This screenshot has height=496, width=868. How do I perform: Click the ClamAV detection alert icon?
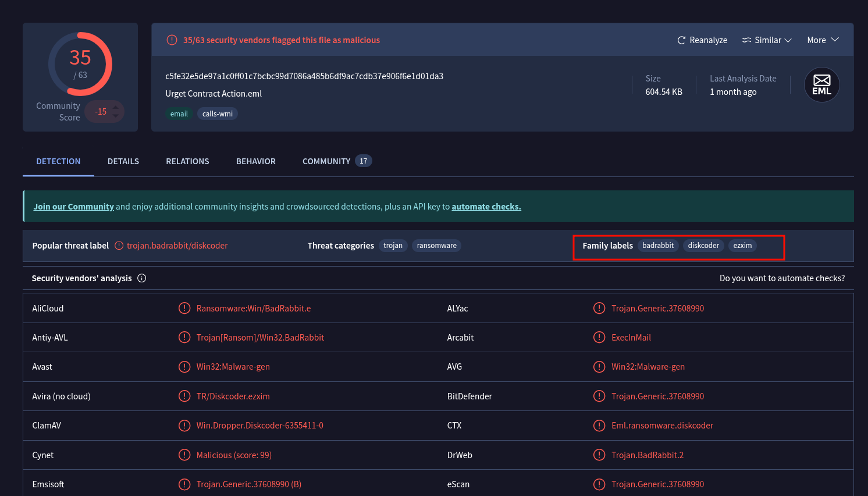pyautogui.click(x=184, y=426)
